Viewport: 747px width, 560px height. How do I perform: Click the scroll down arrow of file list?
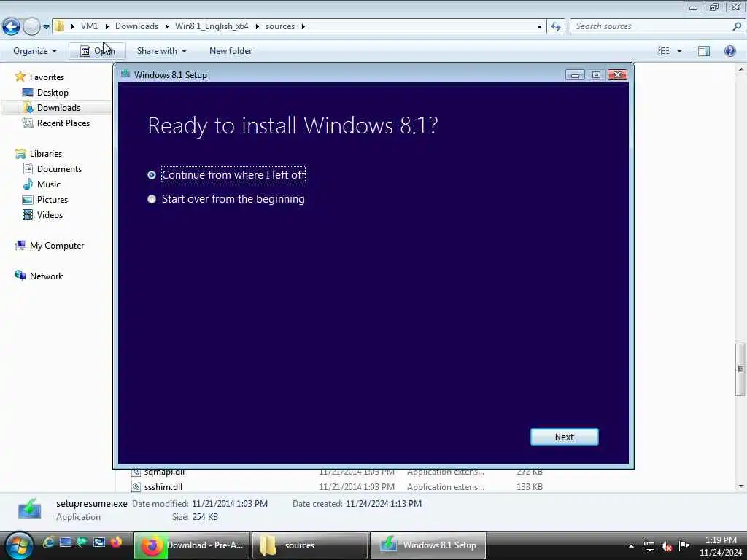click(x=740, y=486)
